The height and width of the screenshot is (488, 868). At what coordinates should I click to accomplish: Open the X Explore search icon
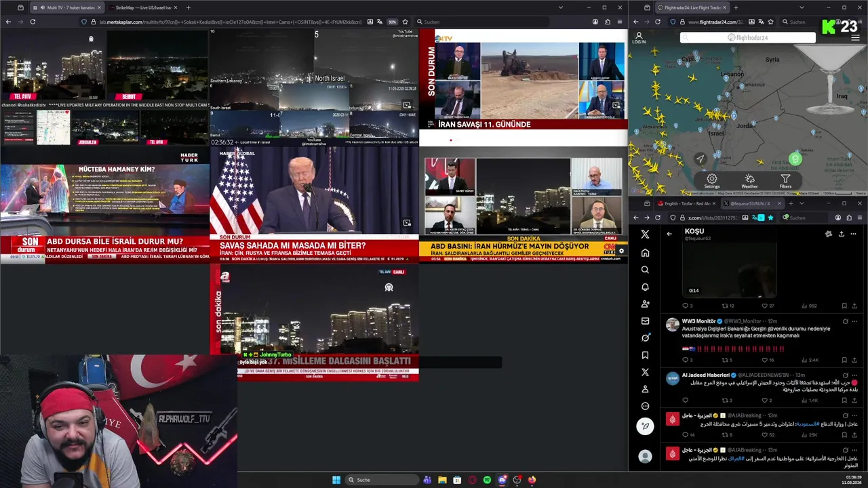[645, 270]
